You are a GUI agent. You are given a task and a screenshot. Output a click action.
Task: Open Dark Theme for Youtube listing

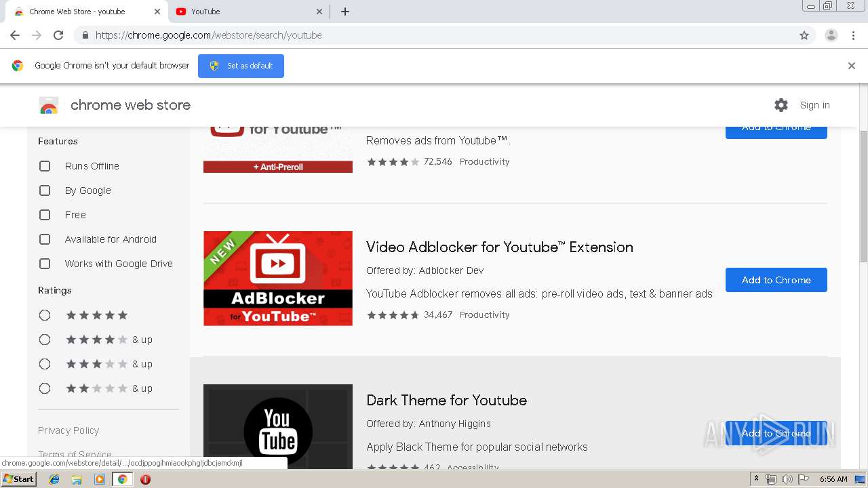point(446,401)
